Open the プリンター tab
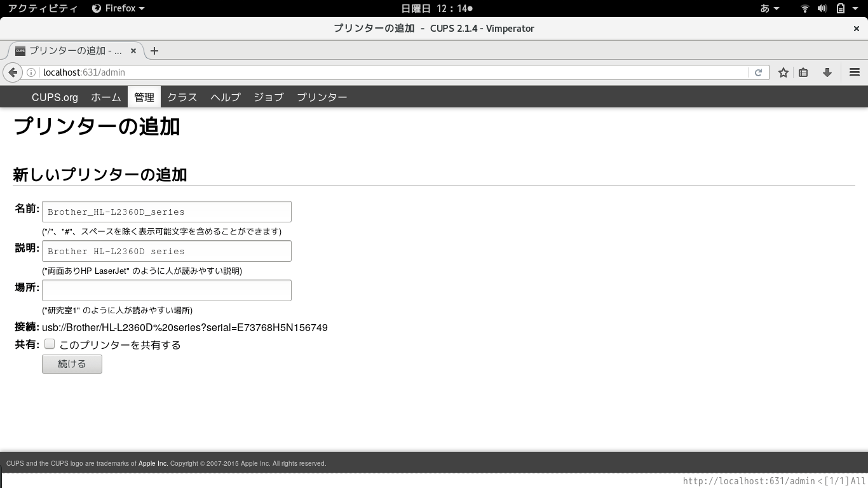 click(x=322, y=97)
